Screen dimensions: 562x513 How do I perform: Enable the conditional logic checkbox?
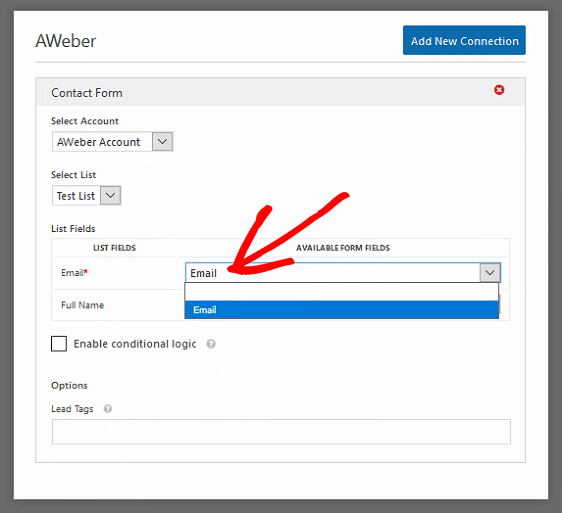click(x=59, y=343)
